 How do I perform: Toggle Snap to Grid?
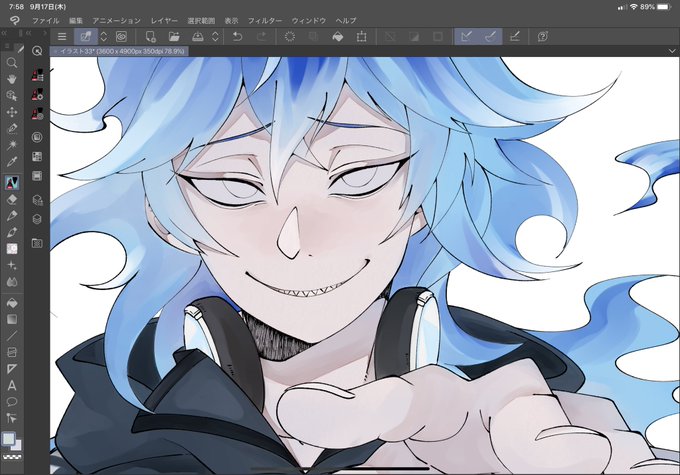pyautogui.click(x=514, y=37)
